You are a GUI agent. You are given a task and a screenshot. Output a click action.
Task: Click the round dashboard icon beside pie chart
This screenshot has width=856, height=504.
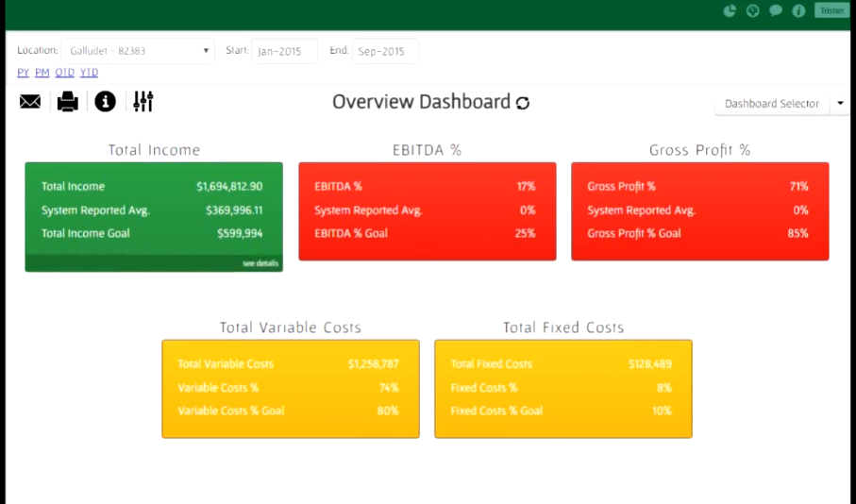[752, 11]
